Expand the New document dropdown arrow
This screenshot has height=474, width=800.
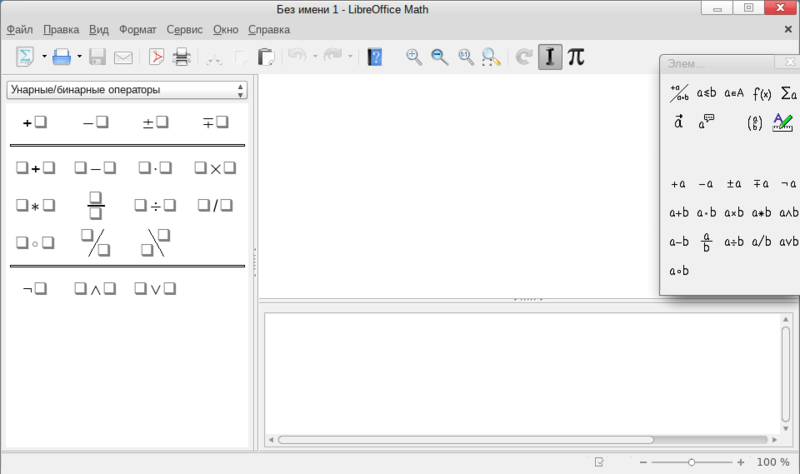click(44, 57)
